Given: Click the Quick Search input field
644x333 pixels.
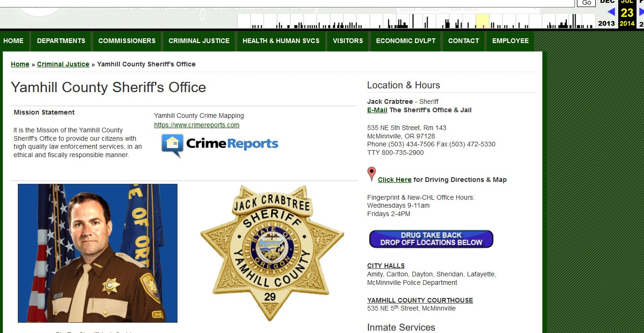Looking at the screenshot, I should [468, 8].
